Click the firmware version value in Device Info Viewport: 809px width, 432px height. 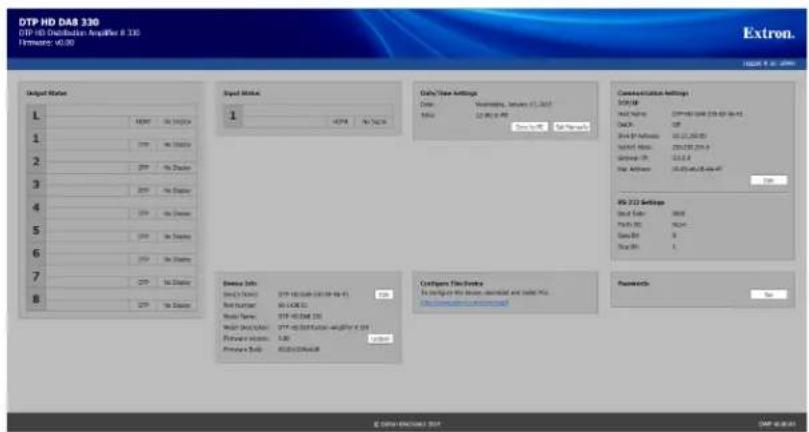pos(284,339)
